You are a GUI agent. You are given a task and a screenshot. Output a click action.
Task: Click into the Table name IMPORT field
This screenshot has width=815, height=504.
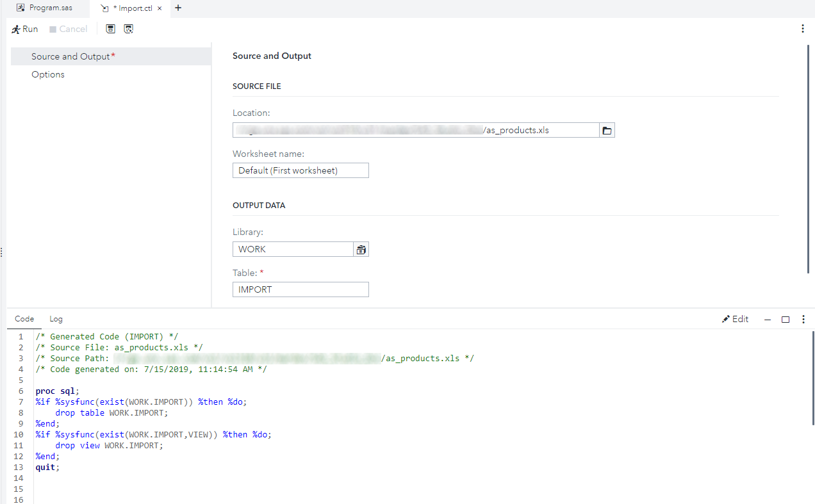(x=300, y=289)
